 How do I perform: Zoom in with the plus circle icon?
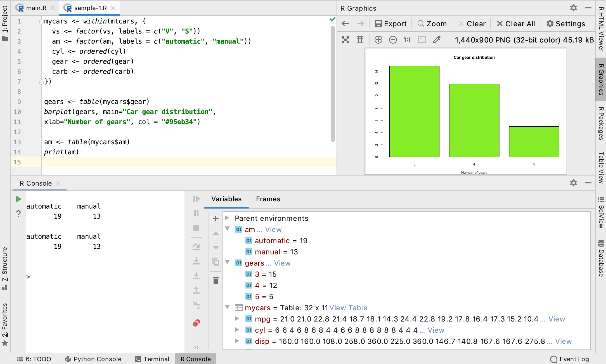(378, 40)
